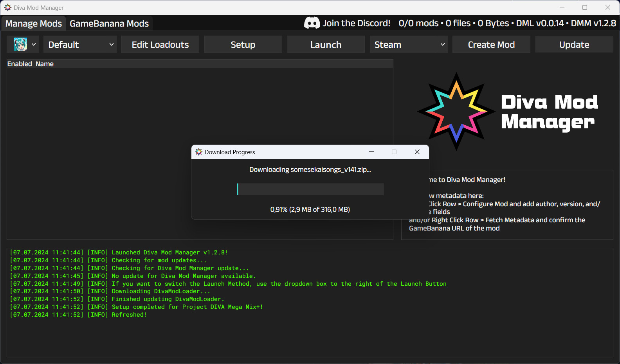Open the Setup button

point(243,45)
